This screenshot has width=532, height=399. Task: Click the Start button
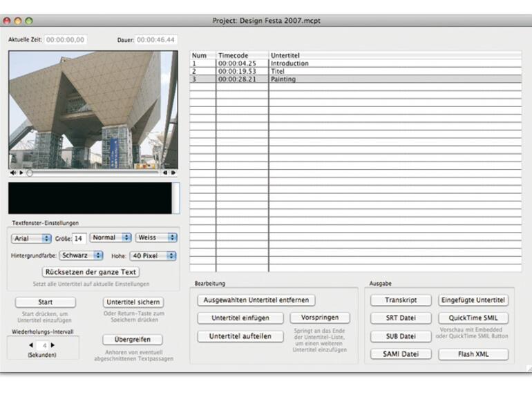46,302
